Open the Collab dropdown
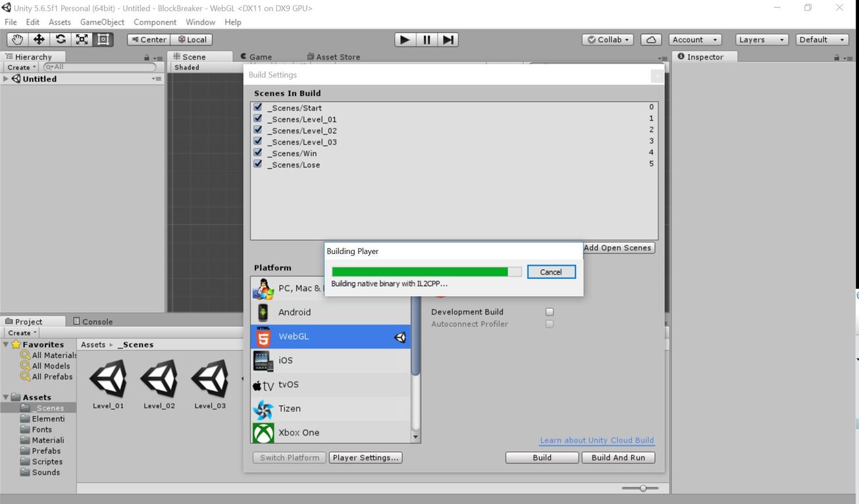 (606, 39)
